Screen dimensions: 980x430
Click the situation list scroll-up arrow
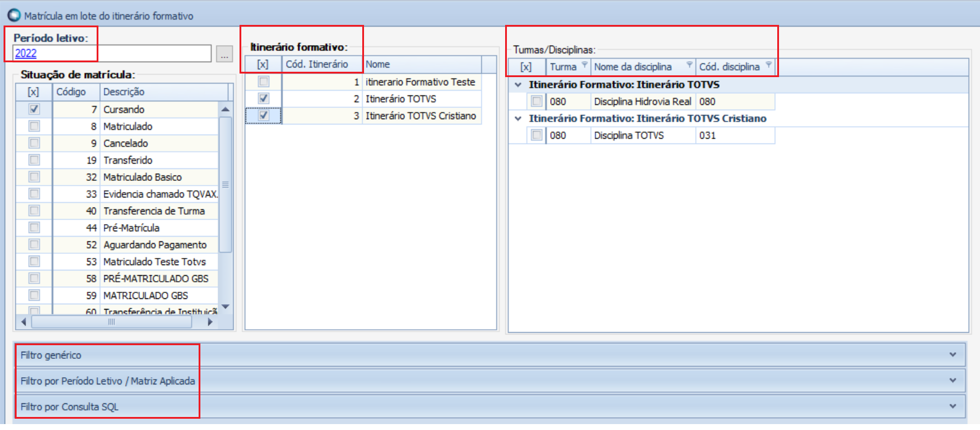[x=225, y=109]
